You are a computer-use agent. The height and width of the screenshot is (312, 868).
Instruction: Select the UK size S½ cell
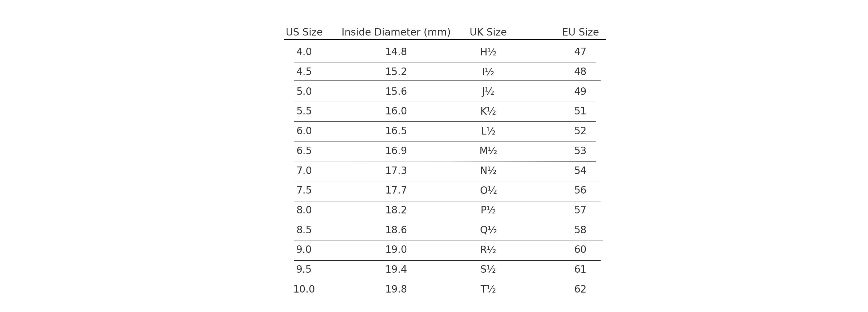tap(488, 269)
